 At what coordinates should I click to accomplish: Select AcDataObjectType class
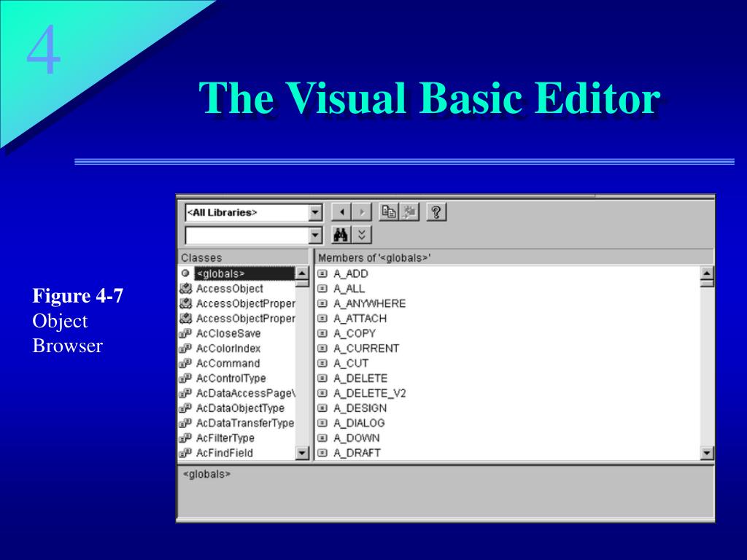(240, 408)
